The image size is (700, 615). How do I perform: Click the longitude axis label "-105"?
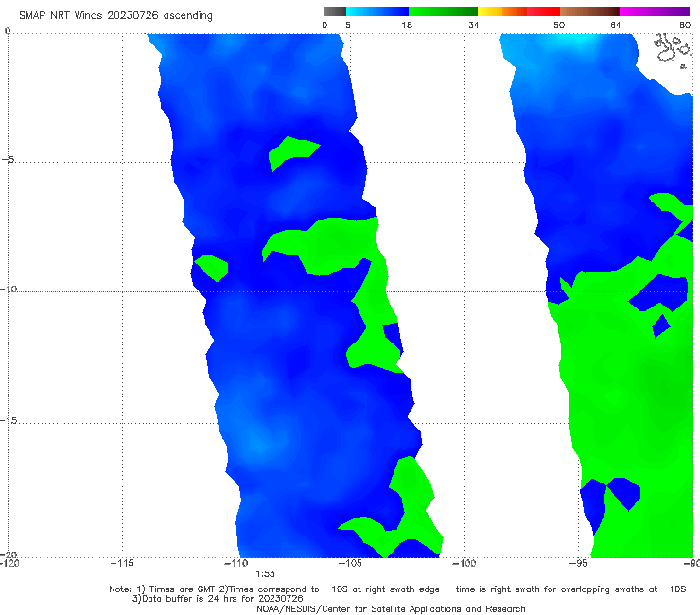click(x=350, y=563)
